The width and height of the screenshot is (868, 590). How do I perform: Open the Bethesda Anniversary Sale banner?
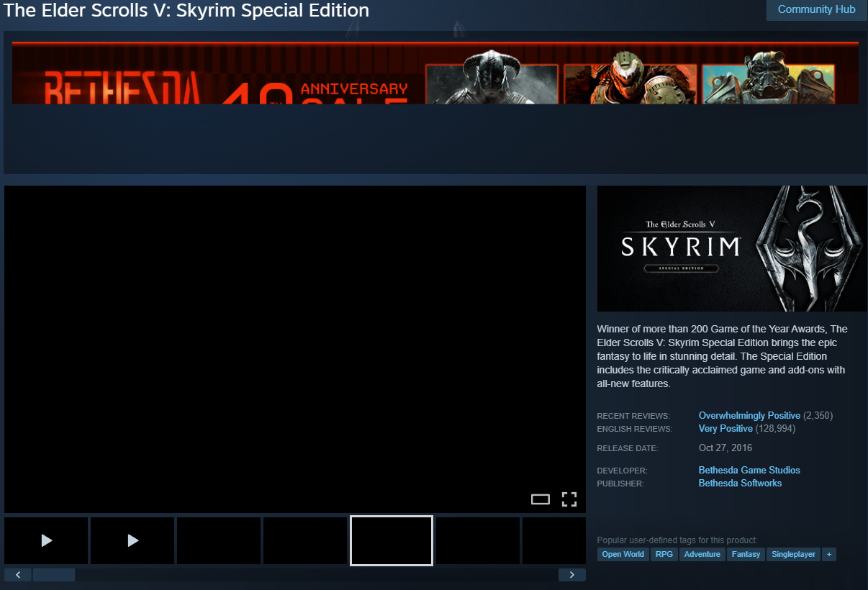pyautogui.click(x=435, y=73)
